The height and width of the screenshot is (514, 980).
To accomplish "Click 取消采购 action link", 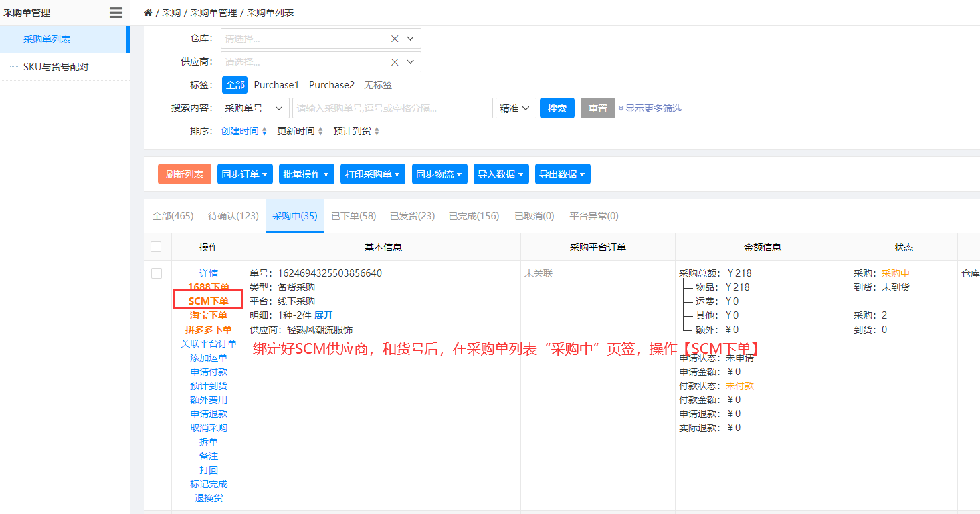I will click(x=209, y=428).
